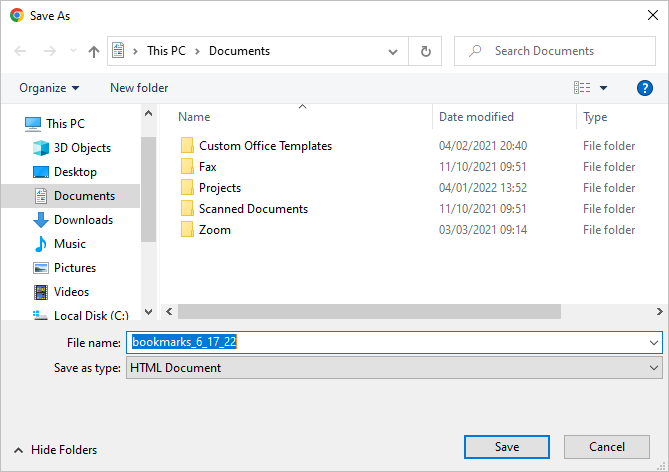Open the Projects folder
669x472 pixels.
tap(219, 188)
